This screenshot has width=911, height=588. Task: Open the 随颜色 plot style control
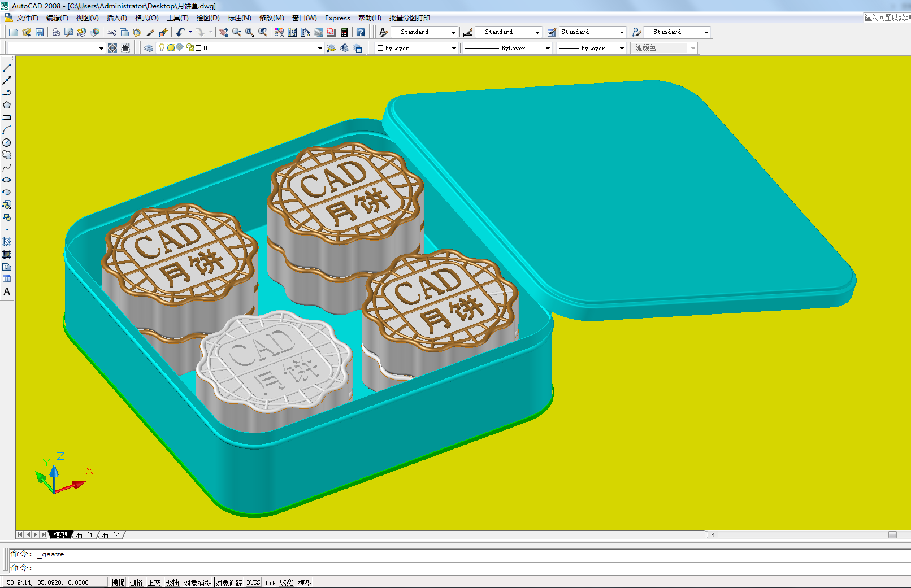665,48
